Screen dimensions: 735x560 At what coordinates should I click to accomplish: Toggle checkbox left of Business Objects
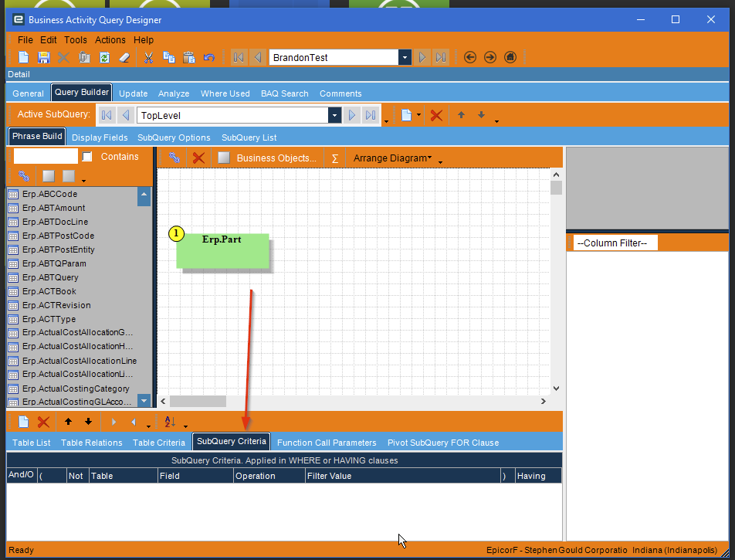point(224,158)
